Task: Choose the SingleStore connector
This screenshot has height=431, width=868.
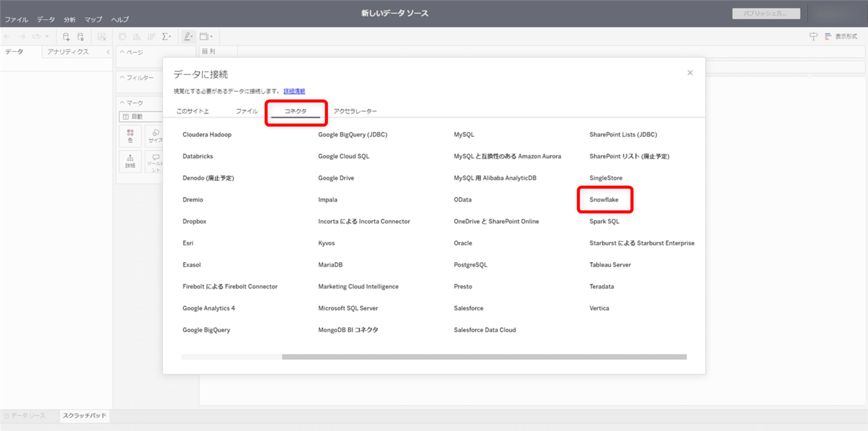Action: click(x=606, y=178)
